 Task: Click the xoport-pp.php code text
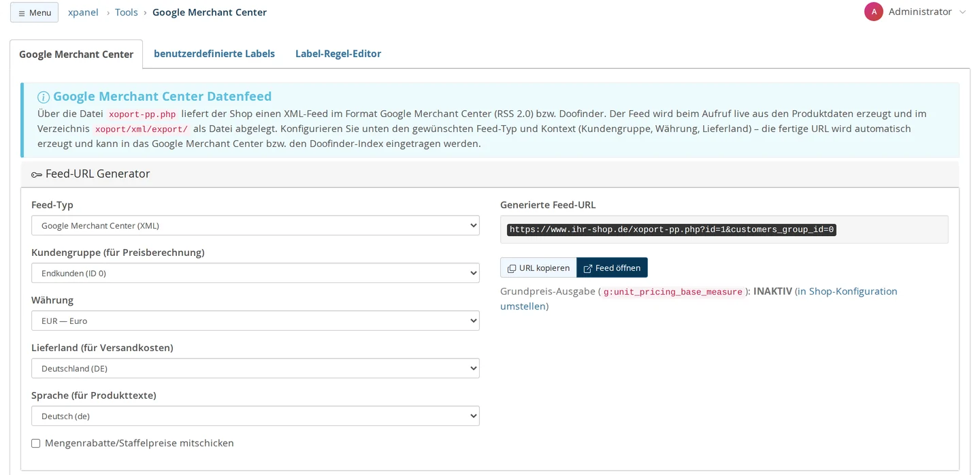point(142,114)
